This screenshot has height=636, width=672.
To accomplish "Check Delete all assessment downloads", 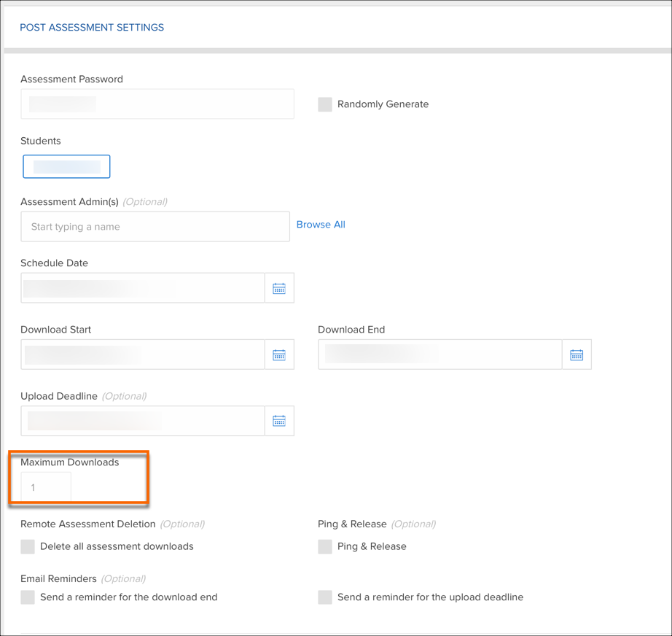I will click(28, 547).
